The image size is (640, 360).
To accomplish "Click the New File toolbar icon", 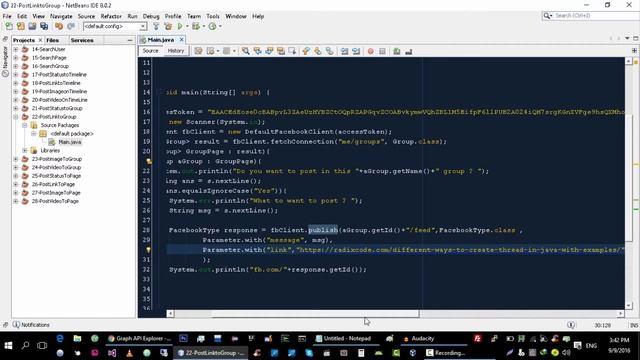I will (x=9, y=26).
